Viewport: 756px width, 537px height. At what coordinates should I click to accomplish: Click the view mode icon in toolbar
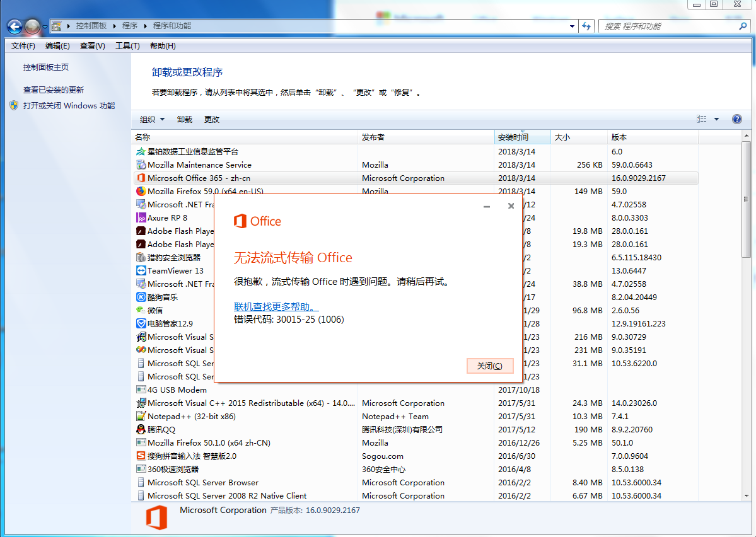tap(702, 119)
